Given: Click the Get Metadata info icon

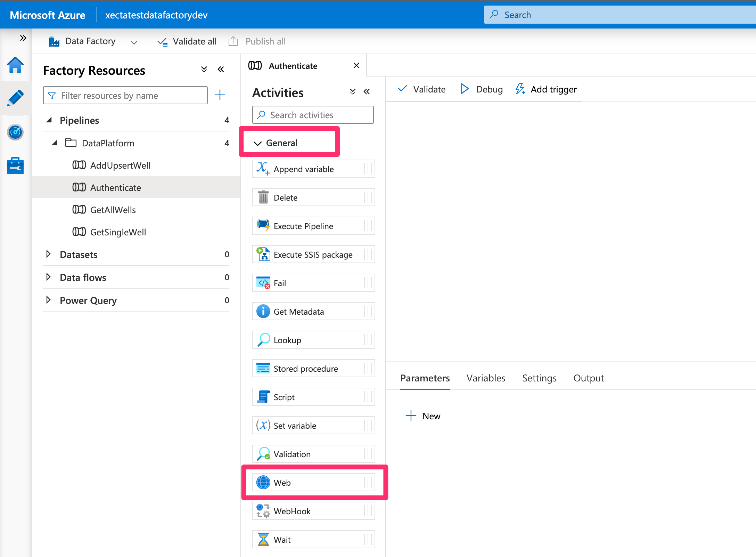Looking at the screenshot, I should pyautogui.click(x=263, y=311).
